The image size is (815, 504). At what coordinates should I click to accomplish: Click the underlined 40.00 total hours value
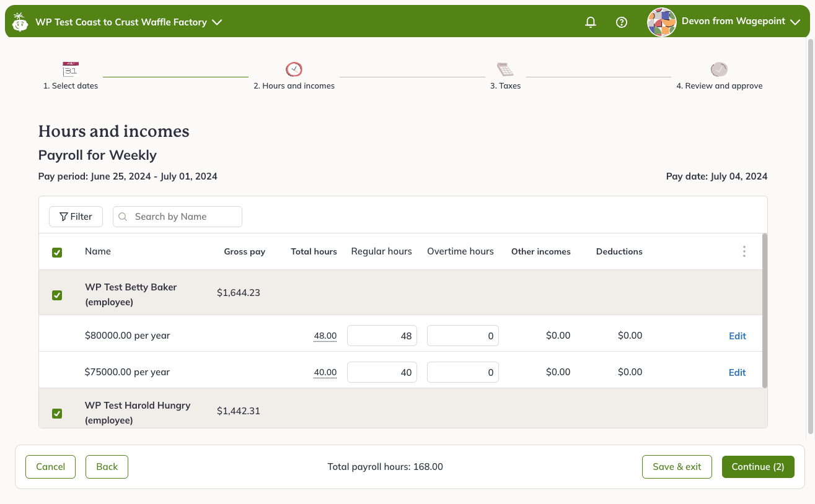click(x=325, y=373)
